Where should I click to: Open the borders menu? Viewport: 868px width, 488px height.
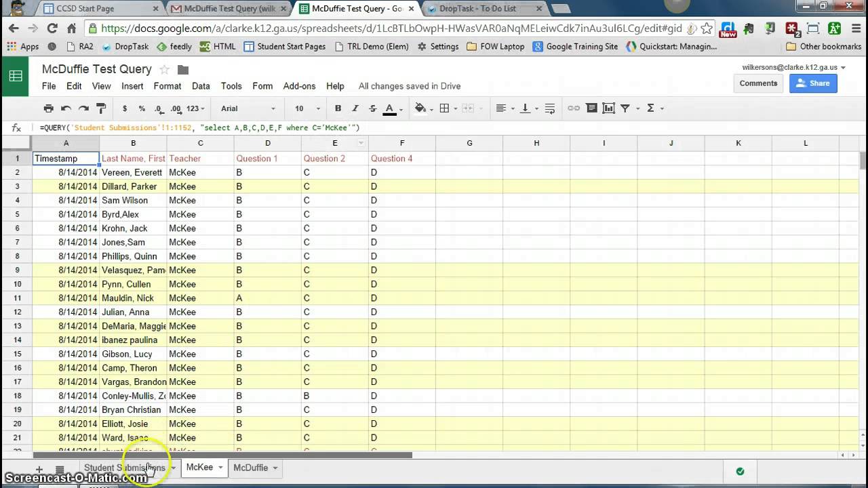click(448, 108)
